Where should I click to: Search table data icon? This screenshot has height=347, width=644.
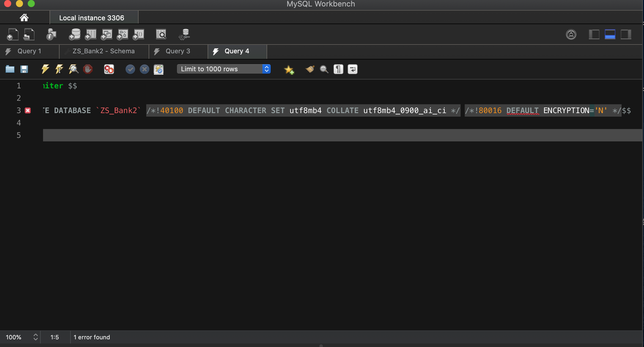tap(161, 34)
